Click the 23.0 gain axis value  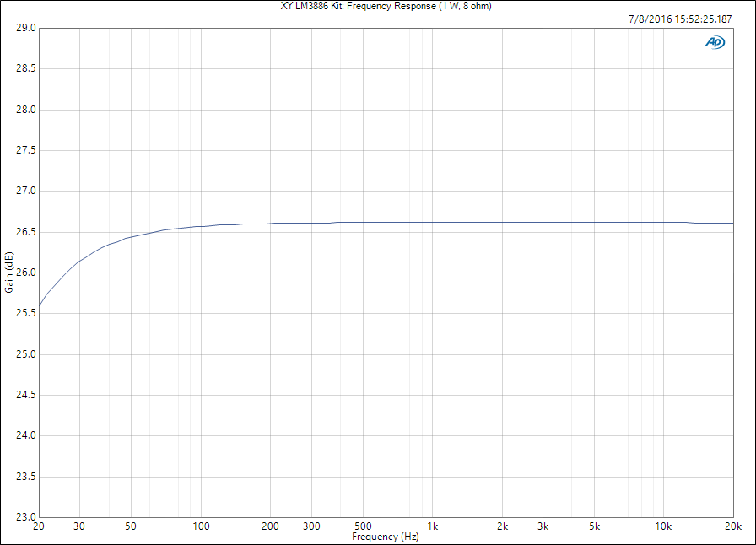[x=26, y=517]
